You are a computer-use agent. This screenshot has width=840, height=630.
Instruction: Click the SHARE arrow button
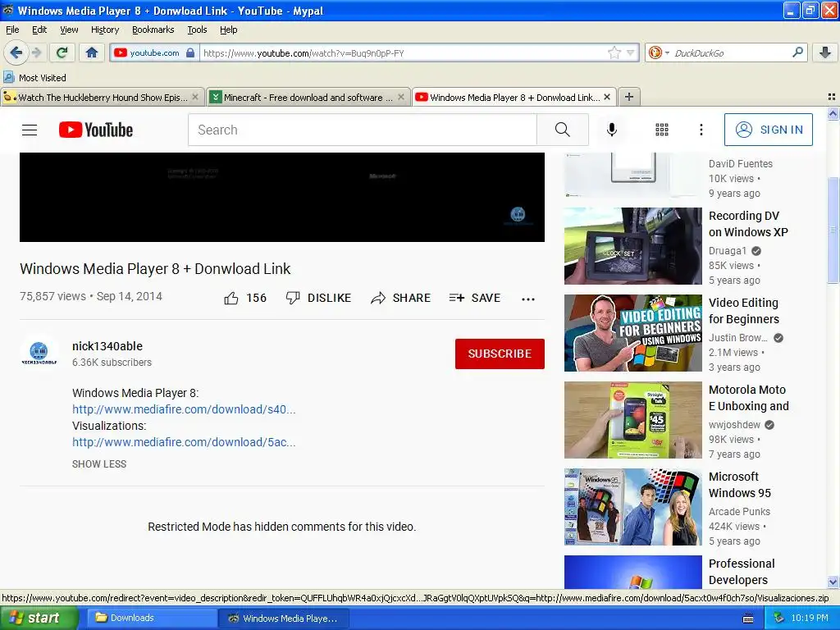pos(400,298)
